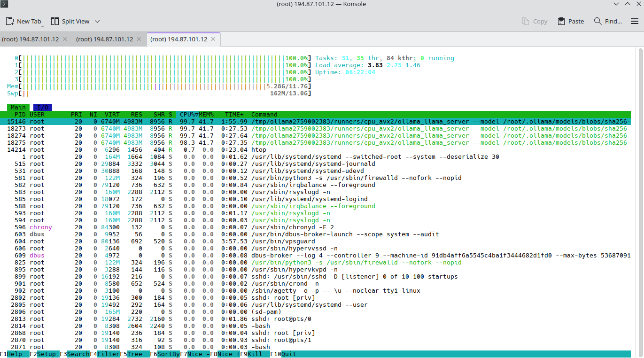Open the F6 SortBy menu

165,354
